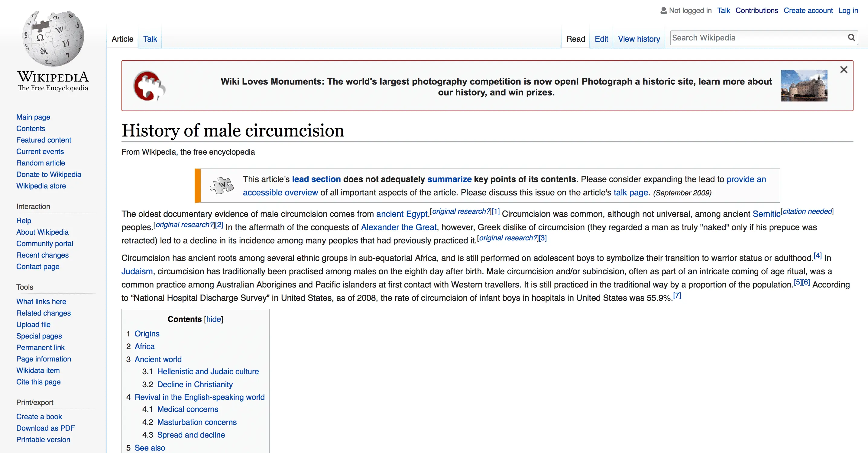Viewport: 868px width, 453px height.
Task: Click the puzzle-piece icon in lead notice
Action: pos(221,185)
